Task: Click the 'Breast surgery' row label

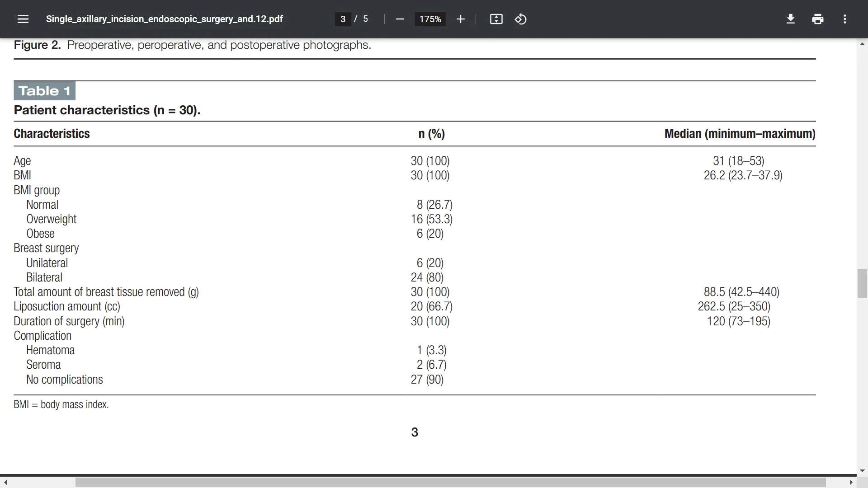Action: pos(46,248)
